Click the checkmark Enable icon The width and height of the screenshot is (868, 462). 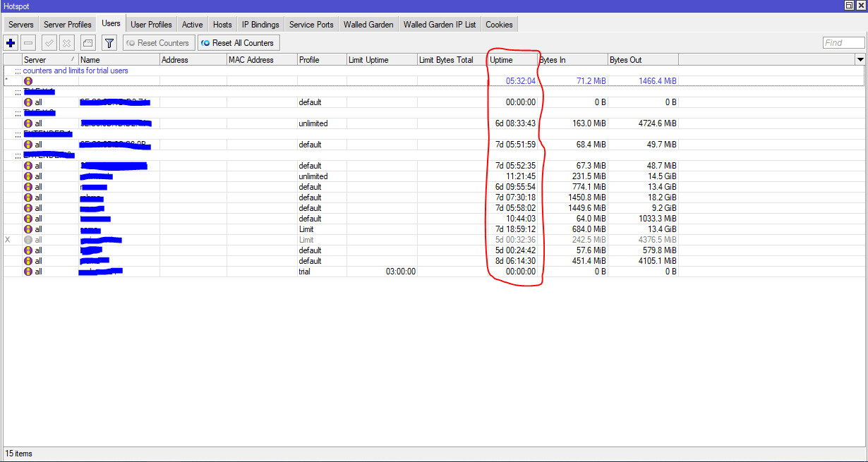pyautogui.click(x=49, y=43)
